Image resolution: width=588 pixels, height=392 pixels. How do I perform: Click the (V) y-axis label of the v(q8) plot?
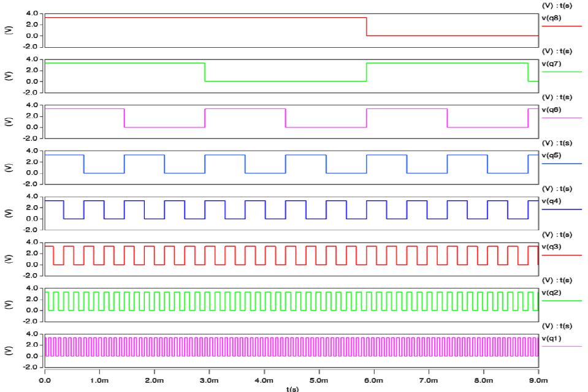pos(8,31)
